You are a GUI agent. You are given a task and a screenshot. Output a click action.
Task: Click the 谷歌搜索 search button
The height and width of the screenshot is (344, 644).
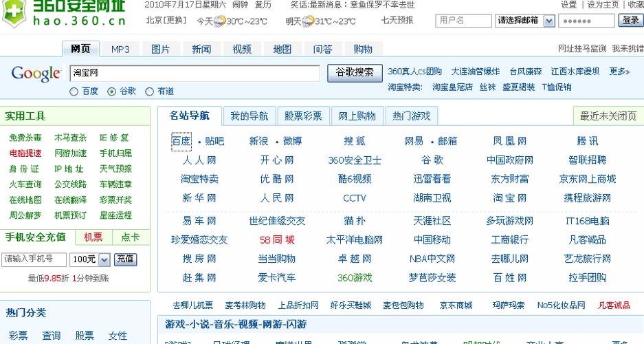point(355,73)
